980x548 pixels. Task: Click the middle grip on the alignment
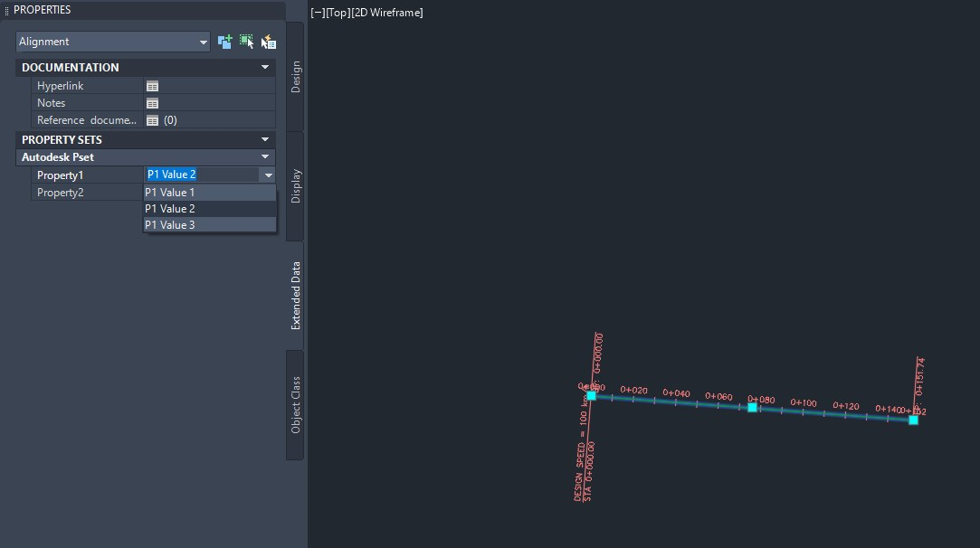tap(752, 408)
